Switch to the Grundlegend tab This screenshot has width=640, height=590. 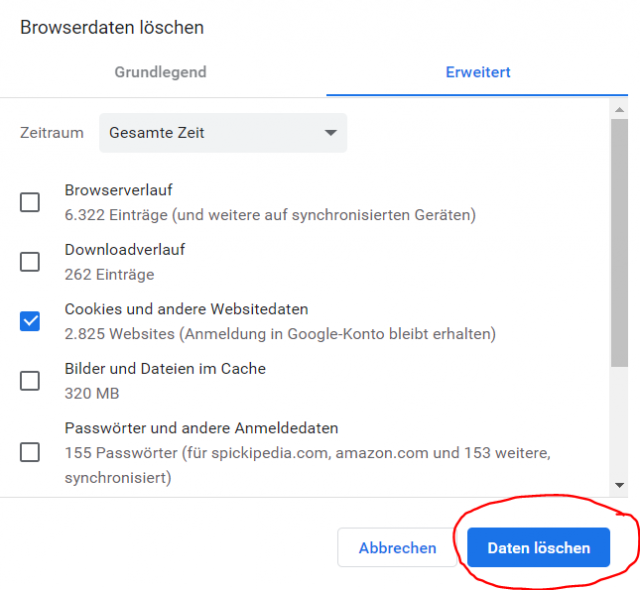point(160,72)
